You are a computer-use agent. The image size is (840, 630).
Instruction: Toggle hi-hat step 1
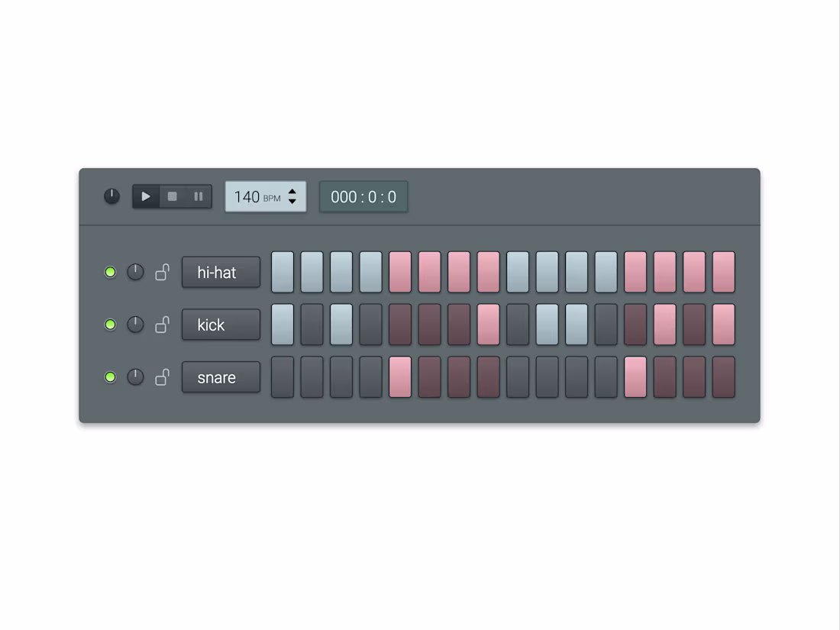tap(283, 272)
